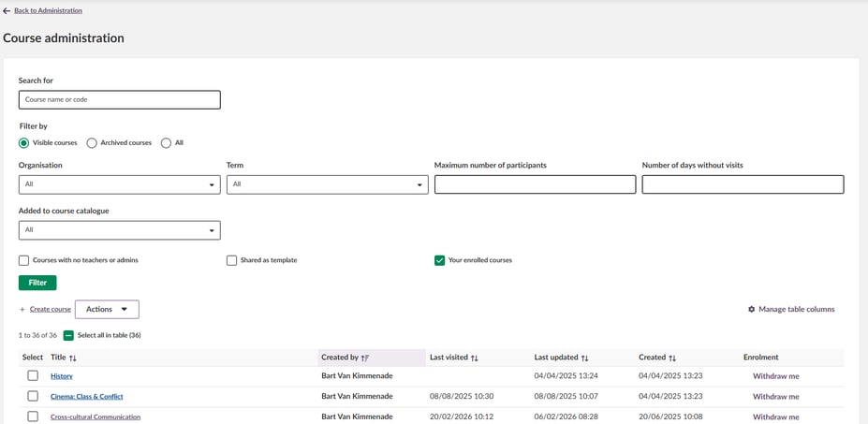Sort table by Title column arrows
The width and height of the screenshot is (868, 424).
[73, 358]
